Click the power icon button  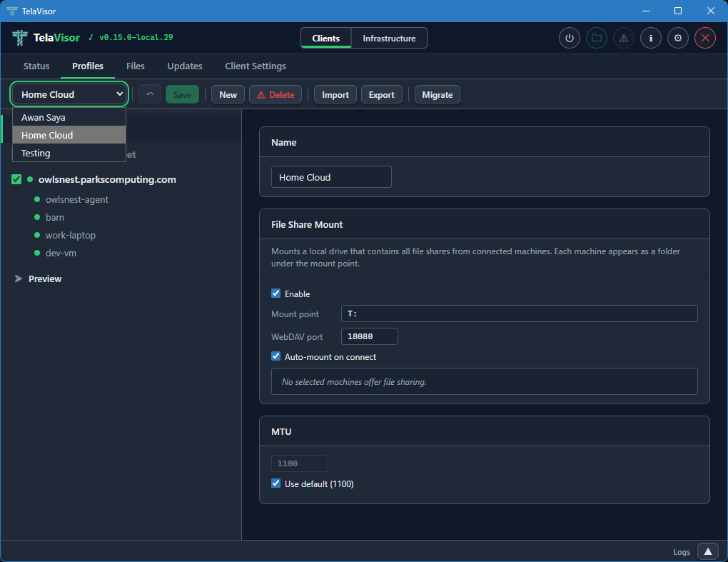pos(570,38)
